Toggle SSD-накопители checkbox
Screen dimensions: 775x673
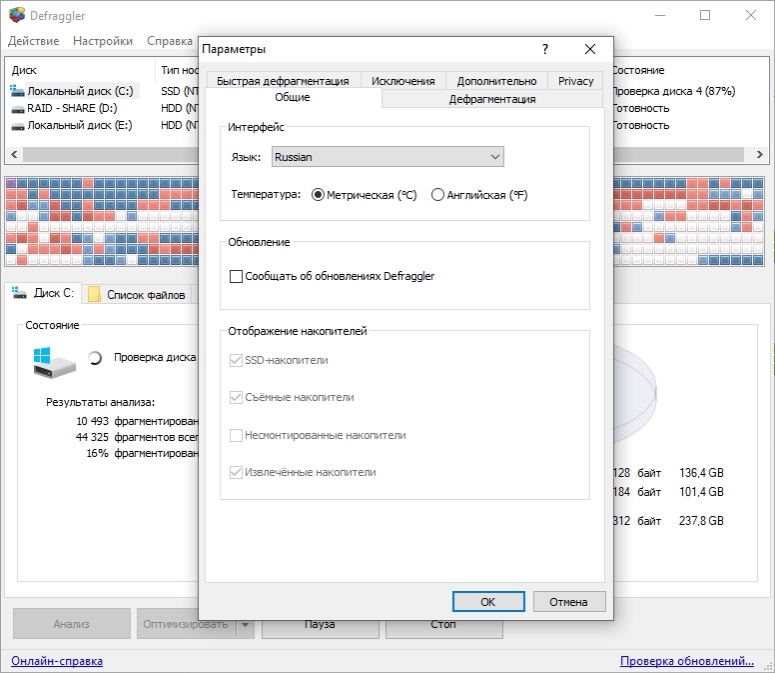pyautogui.click(x=236, y=360)
